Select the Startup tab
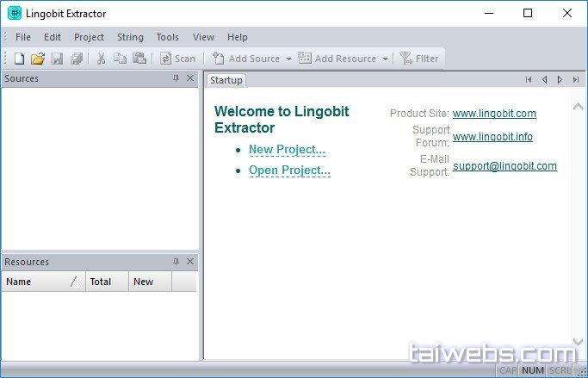This screenshot has height=378, width=588. [x=226, y=80]
